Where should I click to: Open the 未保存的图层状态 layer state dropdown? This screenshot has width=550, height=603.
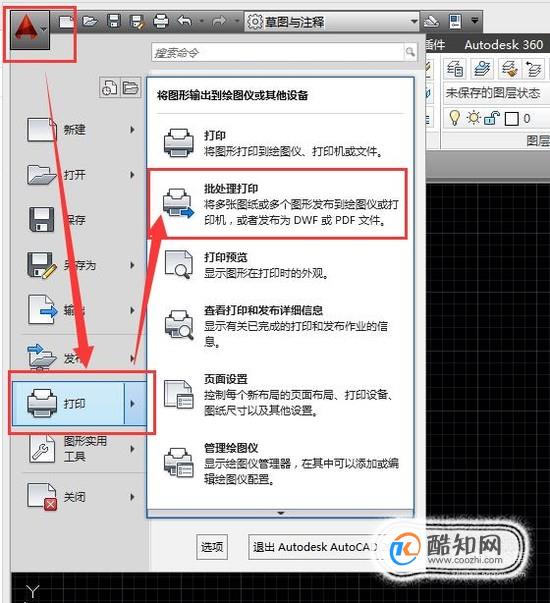pyautogui.click(x=497, y=93)
